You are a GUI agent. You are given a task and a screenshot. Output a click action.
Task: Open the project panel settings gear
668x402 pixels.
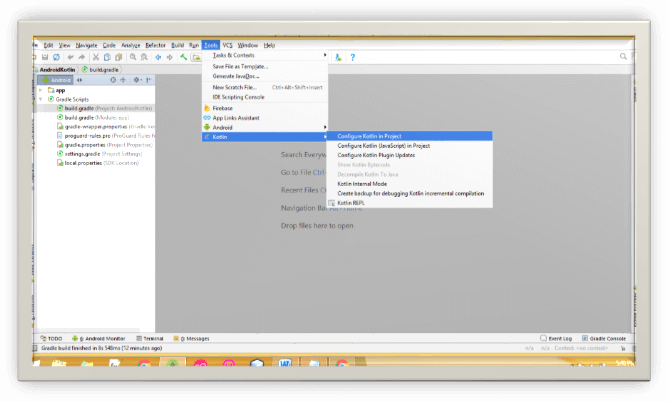137,80
